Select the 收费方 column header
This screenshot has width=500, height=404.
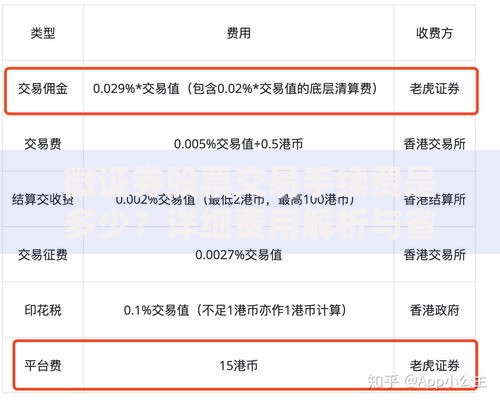[434, 33]
